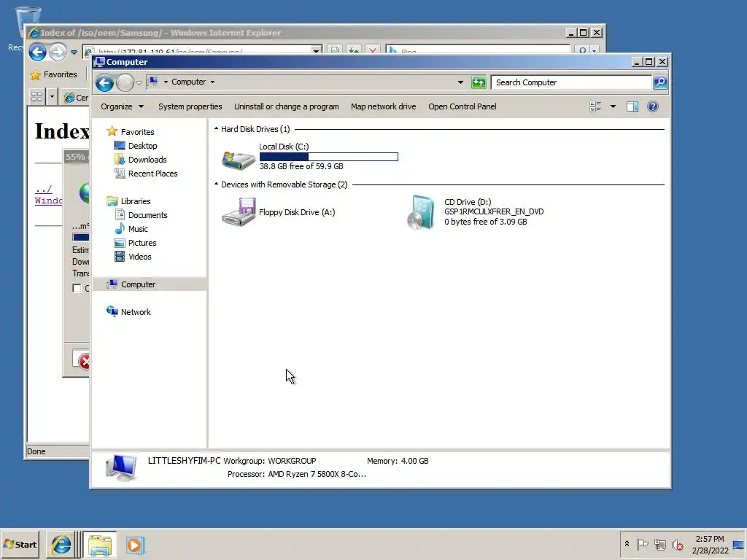
Task: Click Internet Explorer search button
Action: click(582, 50)
